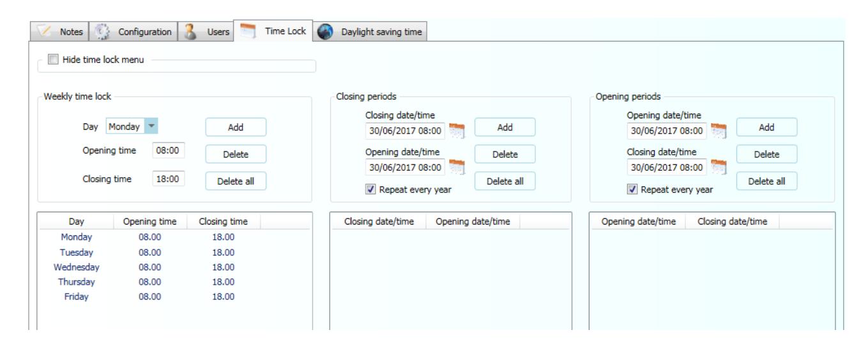Click Closing date/time header in Opening periods table
The width and height of the screenshot is (868, 346).
click(733, 221)
